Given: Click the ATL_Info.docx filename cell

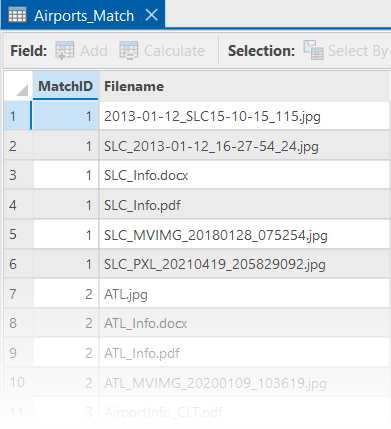Looking at the screenshot, I should click(x=245, y=323).
